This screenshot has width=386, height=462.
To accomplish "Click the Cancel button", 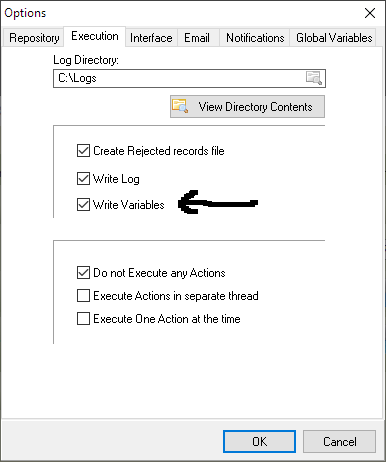I will point(339,441).
